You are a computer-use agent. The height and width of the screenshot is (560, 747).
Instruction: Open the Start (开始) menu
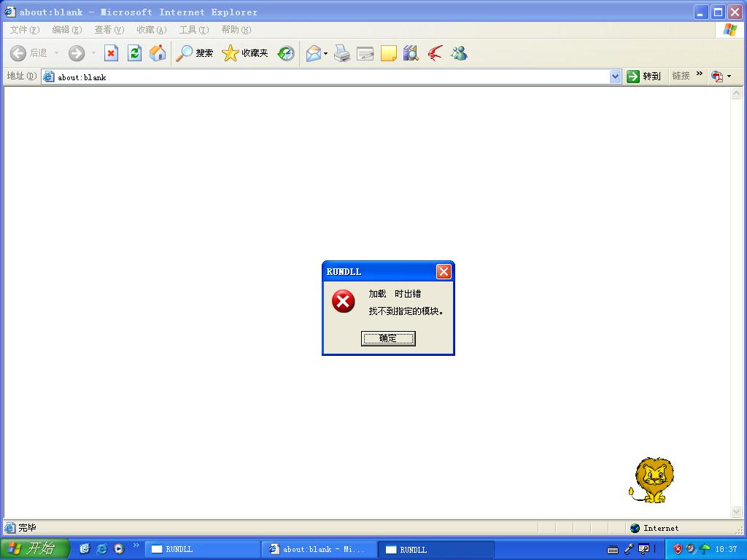pos(34,548)
